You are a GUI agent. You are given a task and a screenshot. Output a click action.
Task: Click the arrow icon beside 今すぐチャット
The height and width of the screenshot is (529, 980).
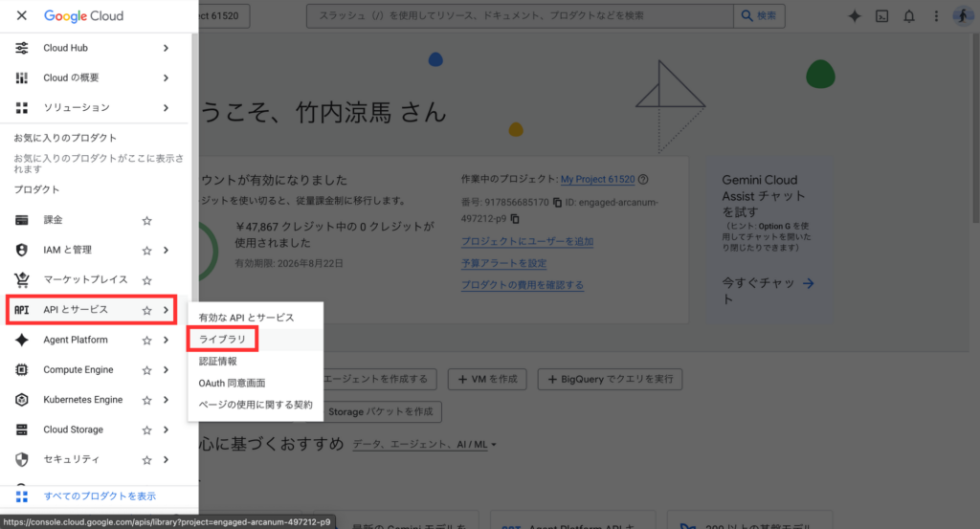(809, 283)
